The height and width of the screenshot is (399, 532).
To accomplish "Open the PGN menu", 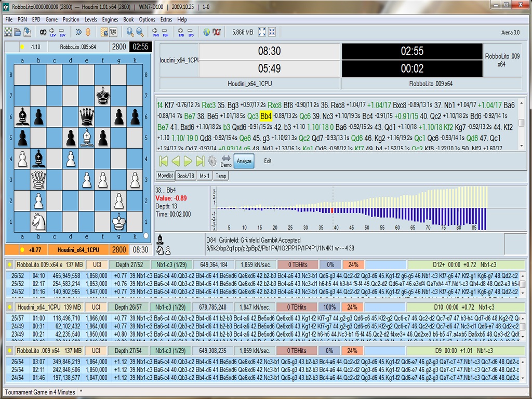I will point(22,19).
